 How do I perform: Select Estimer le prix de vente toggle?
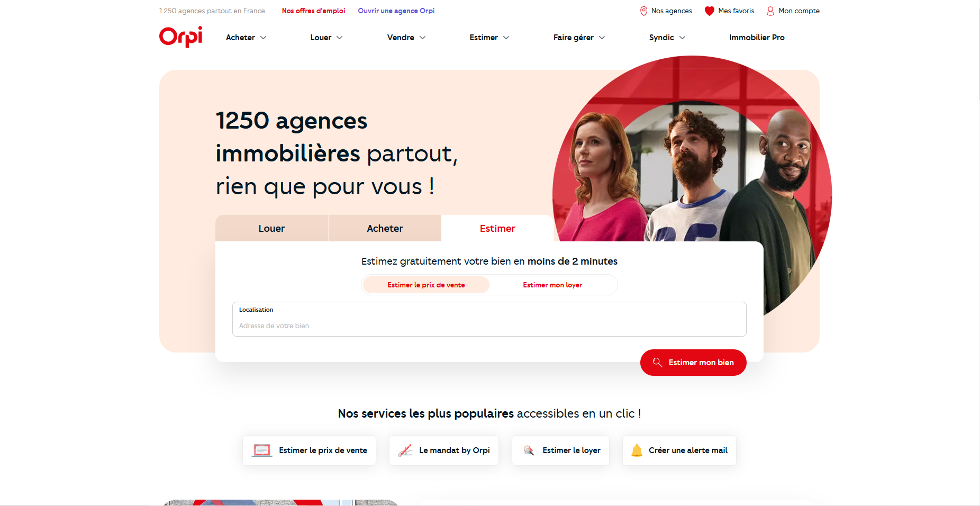coord(426,285)
